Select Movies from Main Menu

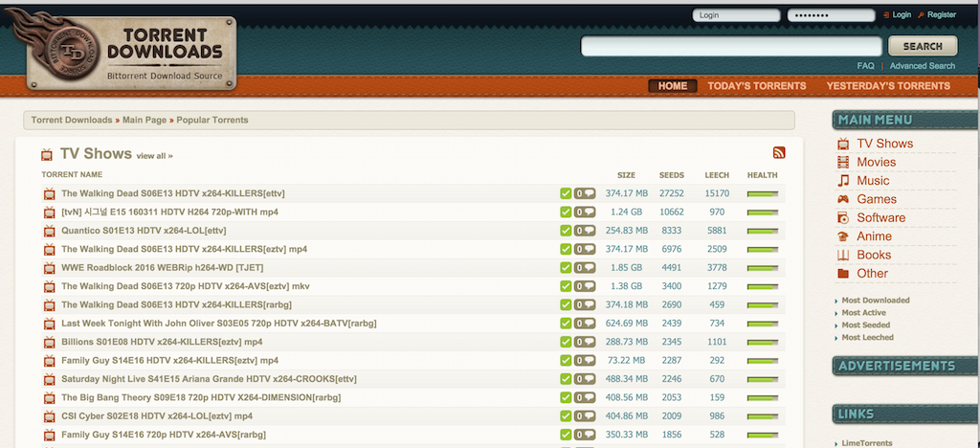pyautogui.click(x=877, y=163)
